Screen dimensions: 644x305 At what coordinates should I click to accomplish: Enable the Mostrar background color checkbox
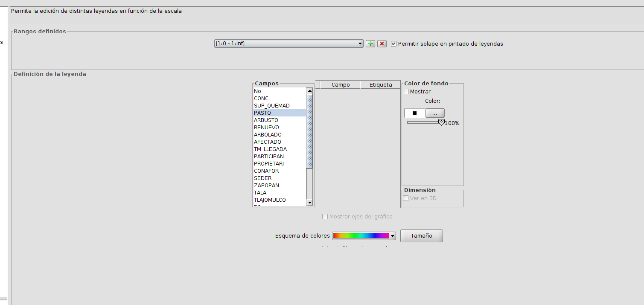coord(406,92)
